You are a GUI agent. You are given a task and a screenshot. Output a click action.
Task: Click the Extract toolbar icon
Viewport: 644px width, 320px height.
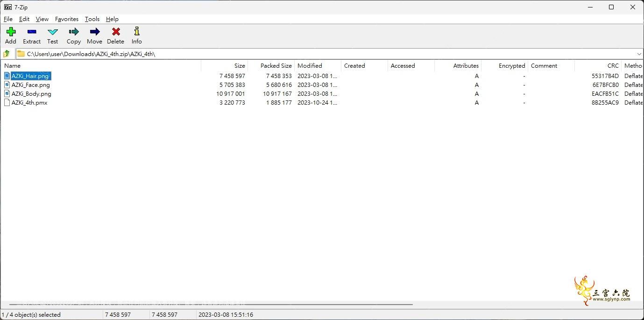tap(32, 32)
